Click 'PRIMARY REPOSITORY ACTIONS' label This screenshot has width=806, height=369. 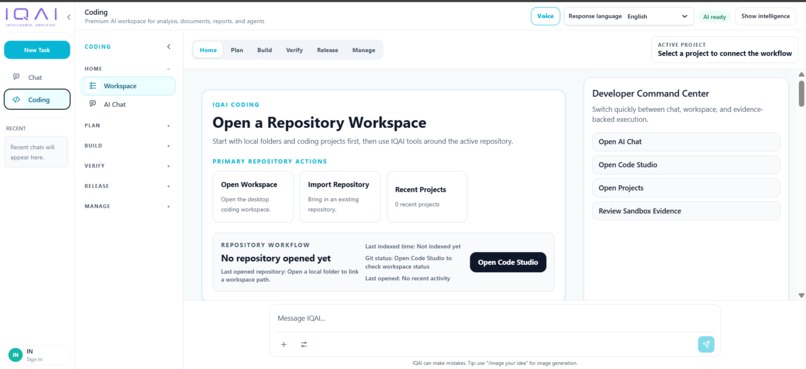pyautogui.click(x=269, y=161)
